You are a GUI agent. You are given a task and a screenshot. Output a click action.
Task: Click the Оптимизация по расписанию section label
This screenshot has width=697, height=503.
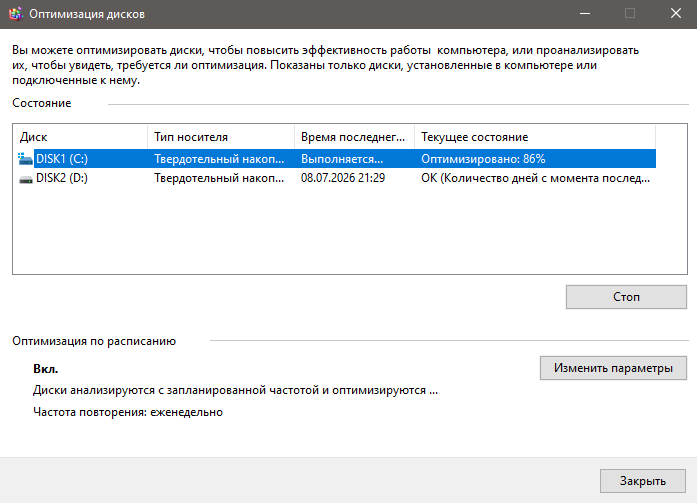coord(94,341)
